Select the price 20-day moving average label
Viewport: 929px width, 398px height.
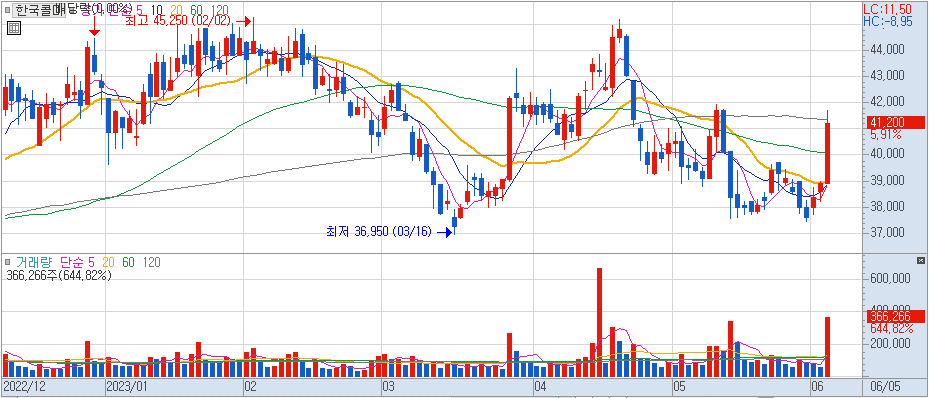pyautogui.click(x=177, y=9)
